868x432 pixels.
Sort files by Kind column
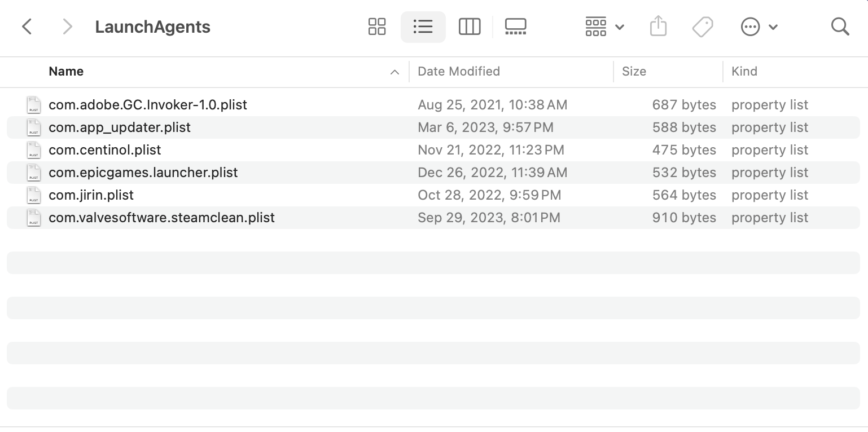click(x=744, y=72)
